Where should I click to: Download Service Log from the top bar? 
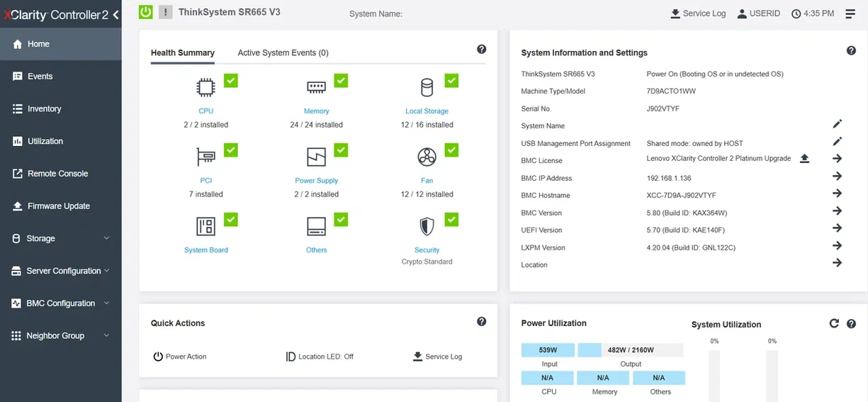pos(698,13)
